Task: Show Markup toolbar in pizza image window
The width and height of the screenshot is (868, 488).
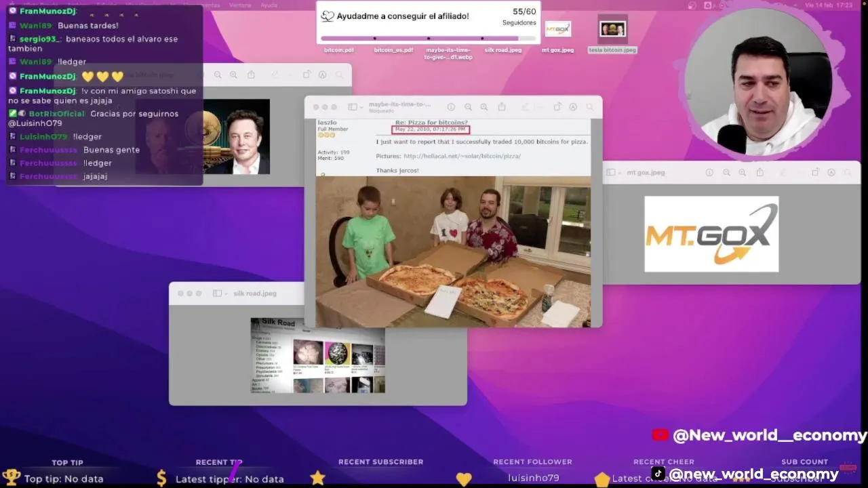Action: coord(573,107)
